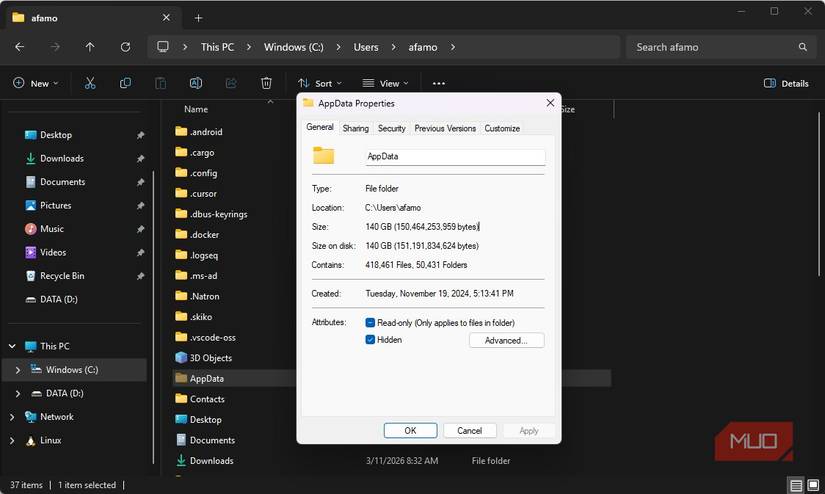Click the Delete trash can icon

(x=266, y=83)
